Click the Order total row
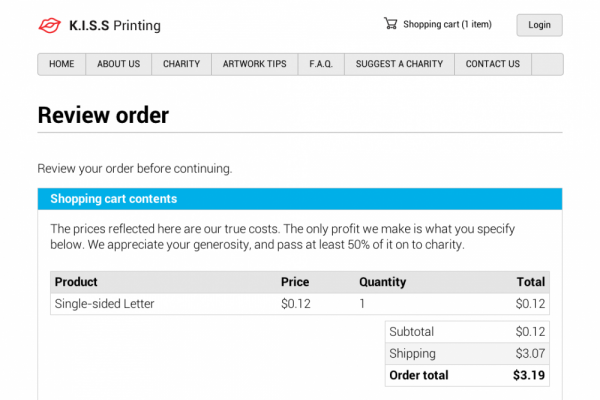The width and height of the screenshot is (600, 400). pyautogui.click(x=466, y=375)
